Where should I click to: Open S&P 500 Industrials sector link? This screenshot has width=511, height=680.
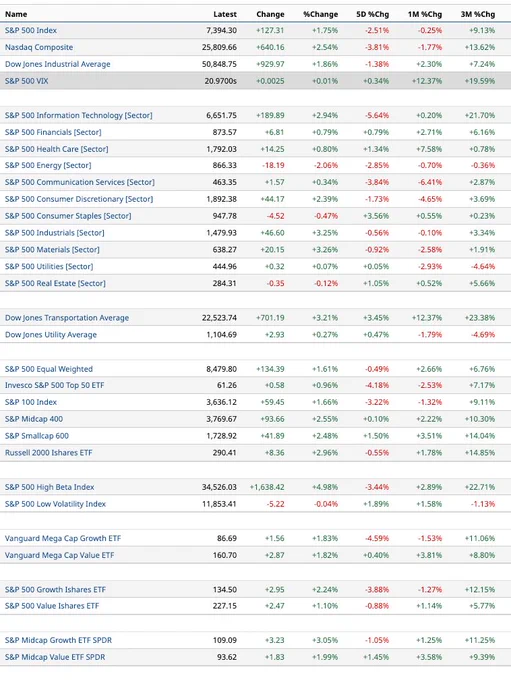click(x=55, y=233)
